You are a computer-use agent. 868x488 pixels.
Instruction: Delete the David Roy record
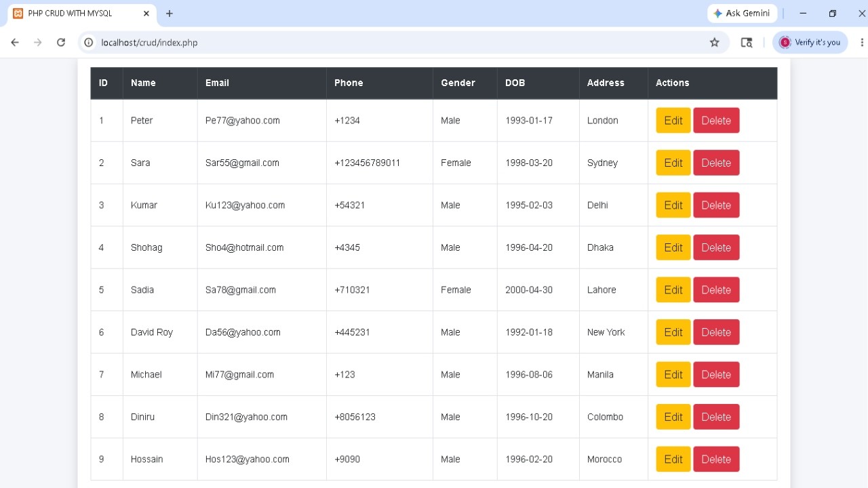[x=716, y=332]
